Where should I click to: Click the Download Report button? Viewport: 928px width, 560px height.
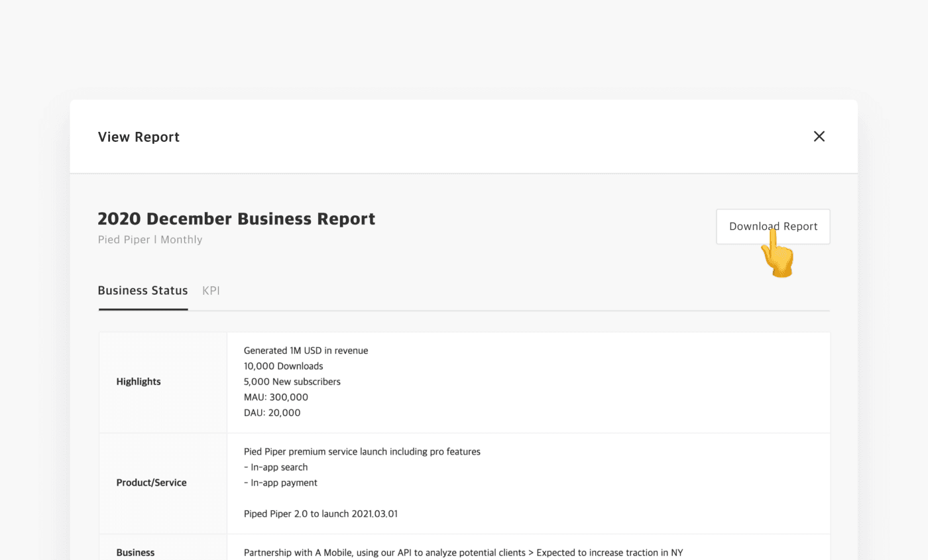773,226
